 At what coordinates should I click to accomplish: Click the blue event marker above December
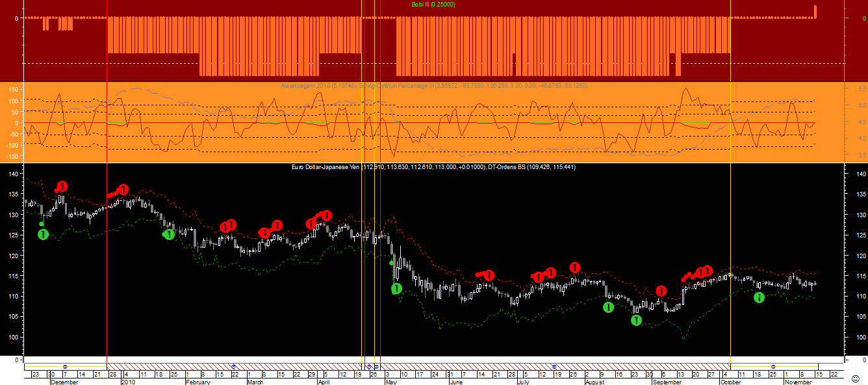[x=64, y=367]
